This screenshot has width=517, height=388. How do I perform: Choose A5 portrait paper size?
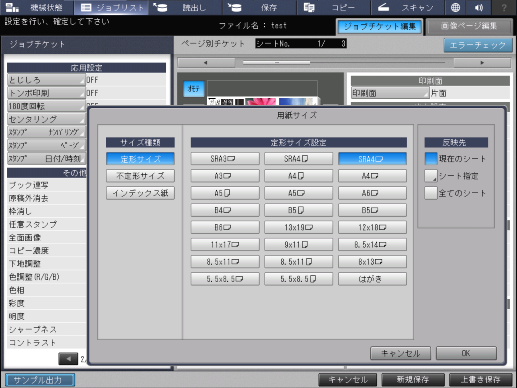pos(225,193)
